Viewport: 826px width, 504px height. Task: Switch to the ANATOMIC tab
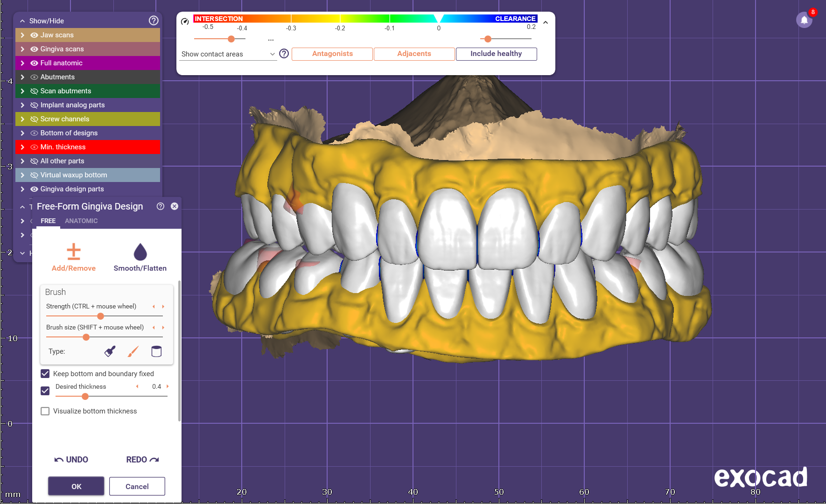click(x=81, y=221)
